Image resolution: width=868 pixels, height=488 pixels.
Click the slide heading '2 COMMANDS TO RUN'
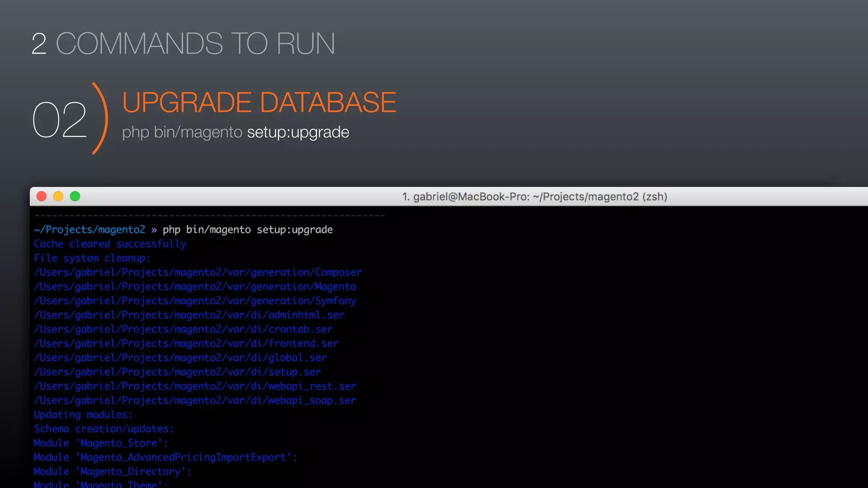(183, 43)
